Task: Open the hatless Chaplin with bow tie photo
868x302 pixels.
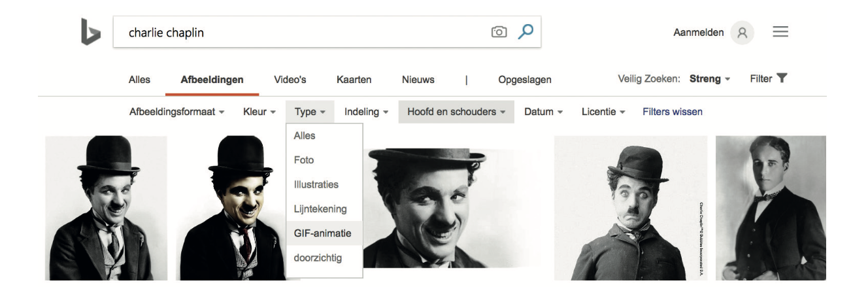Action: 771,208
